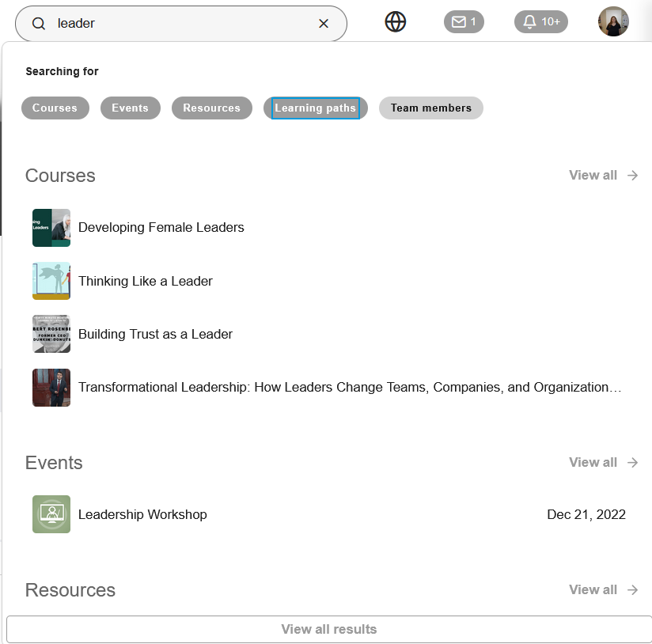Toggle the Events filter chip
This screenshot has width=652, height=644.
coord(130,108)
